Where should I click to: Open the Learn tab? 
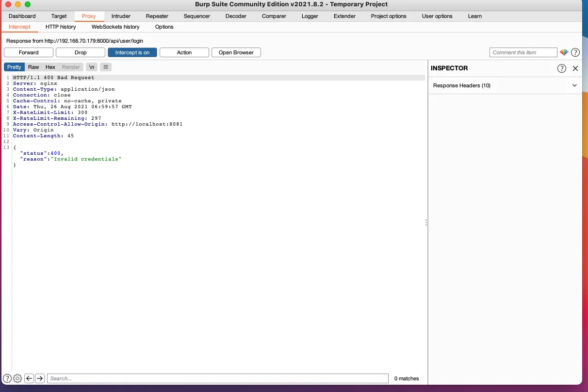coord(475,16)
